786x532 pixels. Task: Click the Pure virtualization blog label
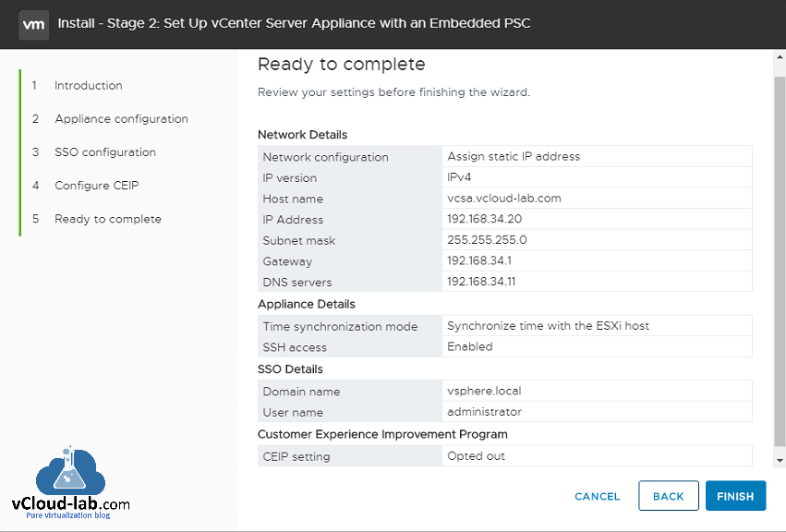[x=70, y=517]
